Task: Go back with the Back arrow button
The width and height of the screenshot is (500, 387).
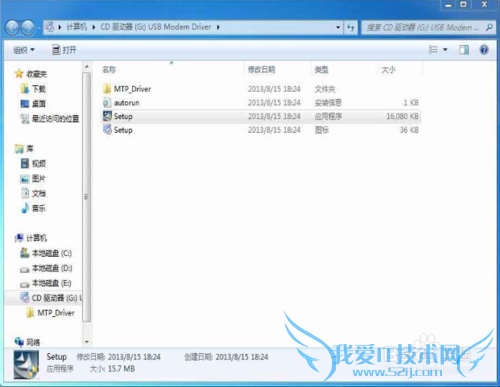Action: point(13,28)
